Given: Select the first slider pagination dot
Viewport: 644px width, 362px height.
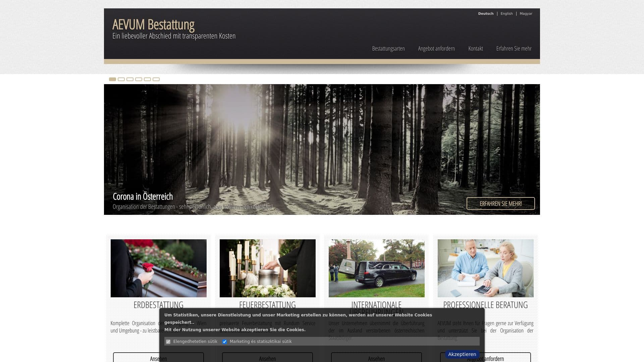Looking at the screenshot, I should 112,79.
